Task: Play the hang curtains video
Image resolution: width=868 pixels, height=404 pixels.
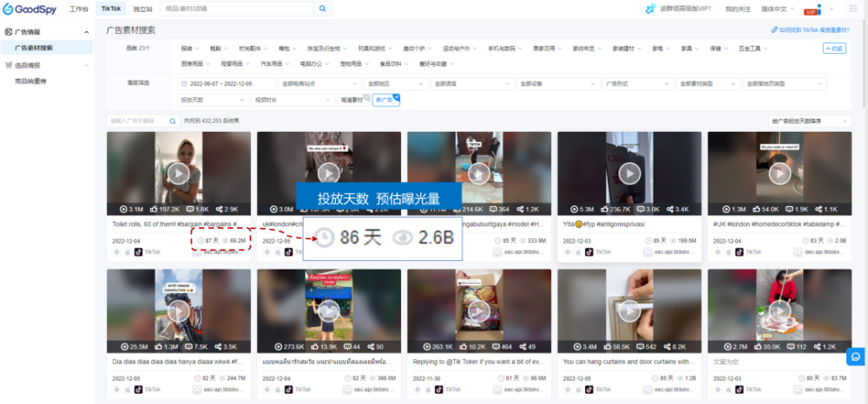Action: pyautogui.click(x=629, y=311)
